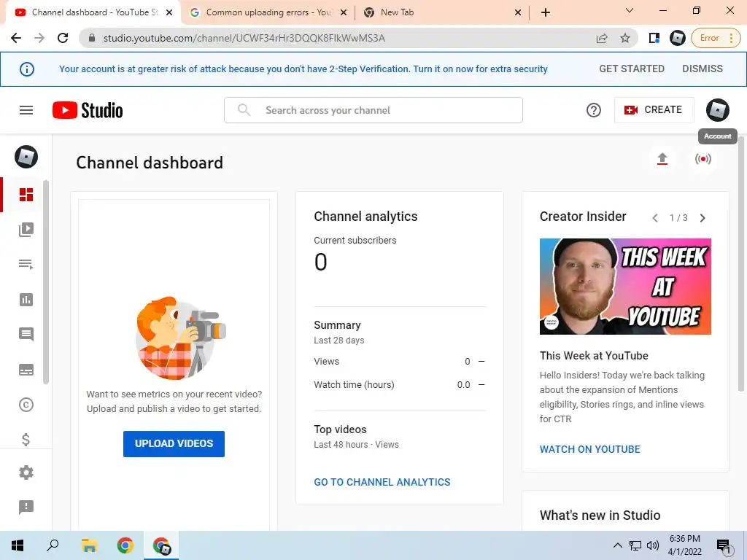This screenshot has height=560, width=747.
Task: Open the Settings gear in sidebar
Action: coord(26,472)
